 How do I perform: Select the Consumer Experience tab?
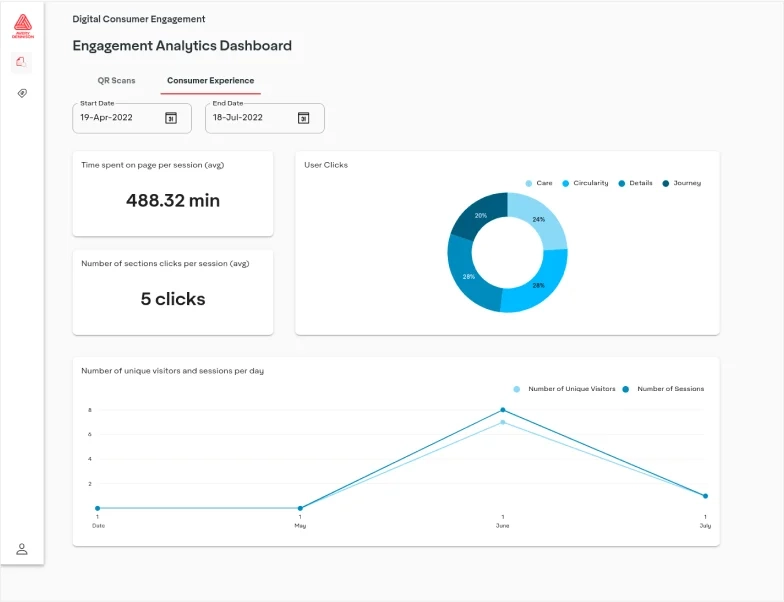click(x=210, y=80)
